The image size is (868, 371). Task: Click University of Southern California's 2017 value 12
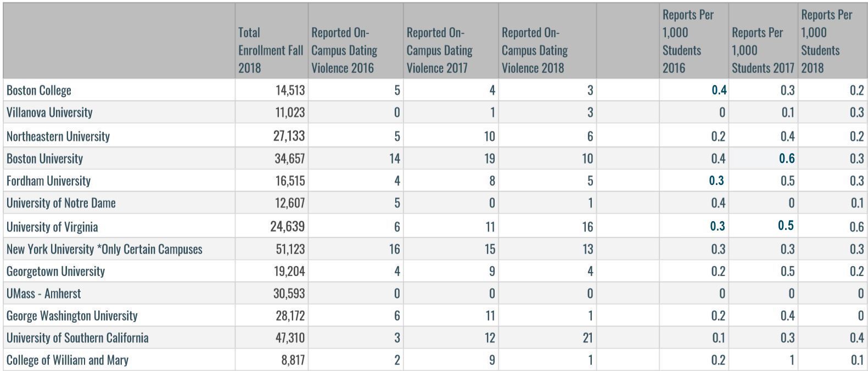[x=489, y=338]
